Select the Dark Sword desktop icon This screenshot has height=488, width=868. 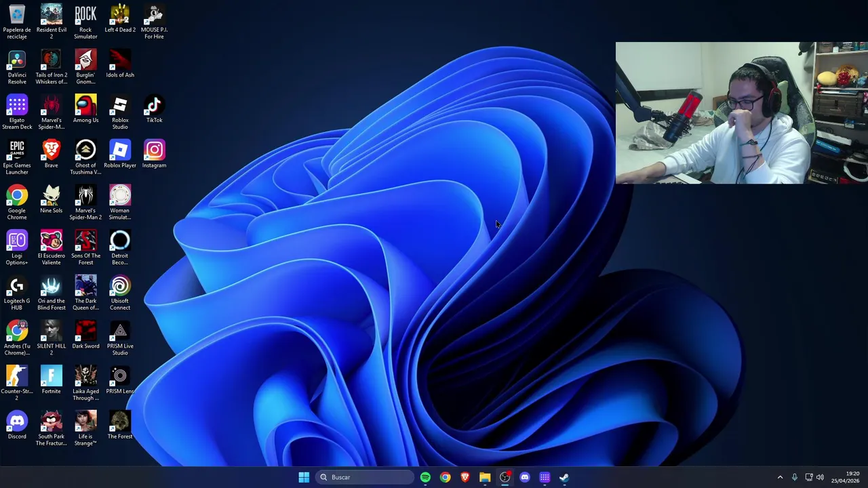(x=85, y=335)
